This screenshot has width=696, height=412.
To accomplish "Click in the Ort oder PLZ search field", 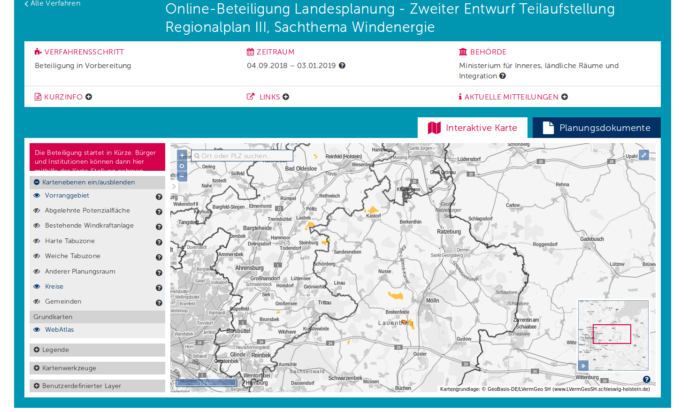I will 242,156.
